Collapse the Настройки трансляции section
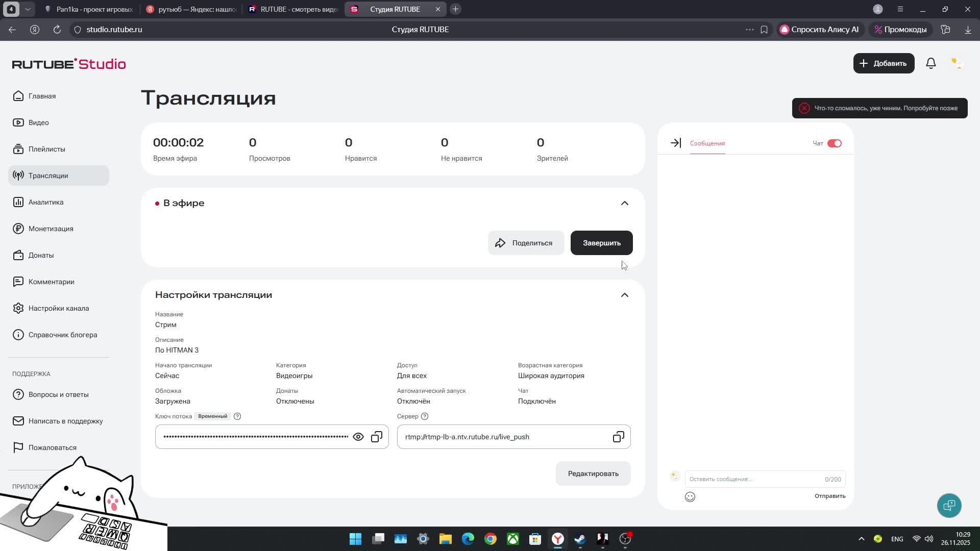 625,295
